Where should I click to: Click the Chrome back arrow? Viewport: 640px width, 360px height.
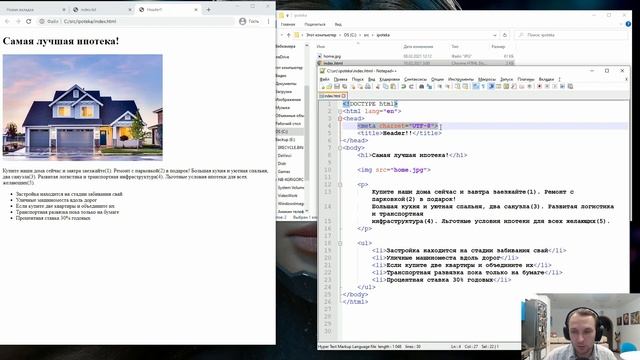tap(7, 21)
